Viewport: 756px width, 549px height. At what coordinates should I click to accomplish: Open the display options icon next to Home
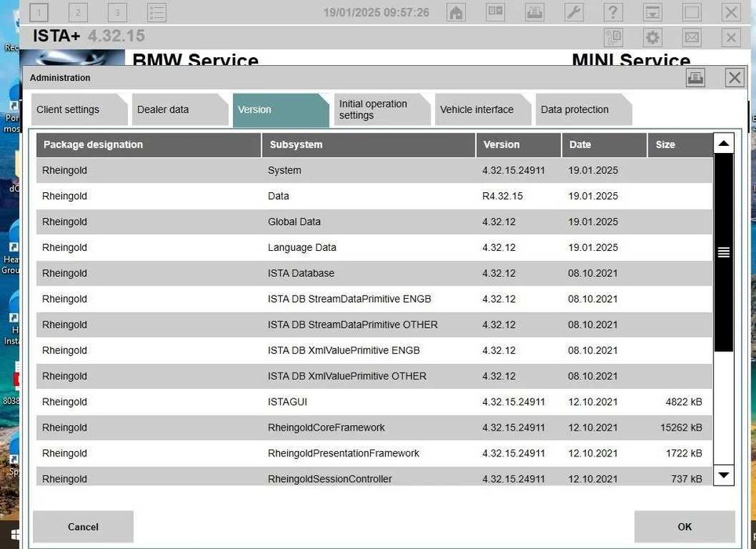pos(496,13)
